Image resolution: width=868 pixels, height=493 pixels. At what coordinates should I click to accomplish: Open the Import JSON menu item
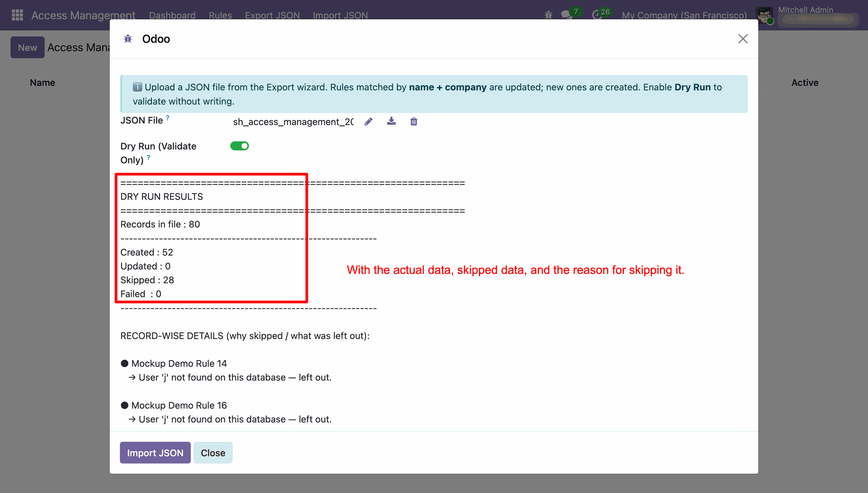point(340,15)
